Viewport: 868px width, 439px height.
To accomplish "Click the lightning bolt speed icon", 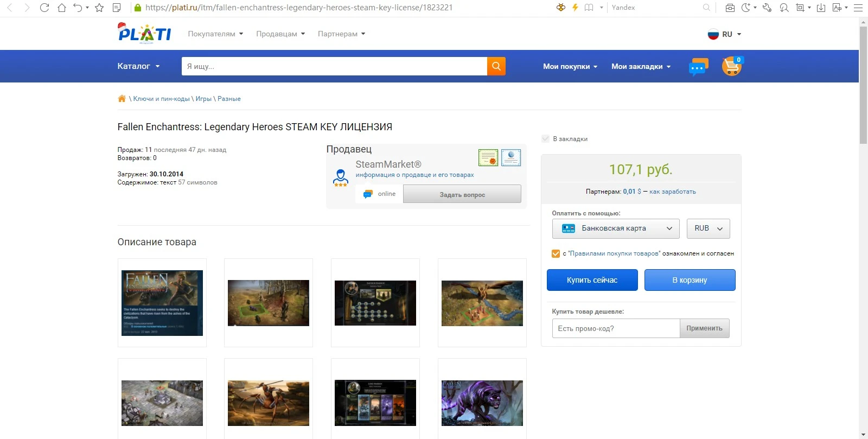I will [575, 8].
